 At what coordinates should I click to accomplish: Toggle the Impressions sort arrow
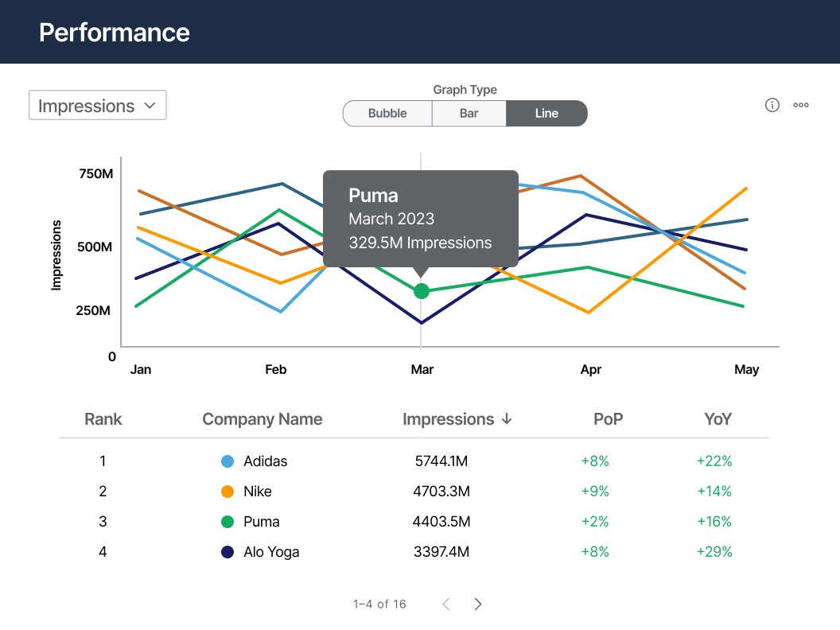(x=507, y=419)
